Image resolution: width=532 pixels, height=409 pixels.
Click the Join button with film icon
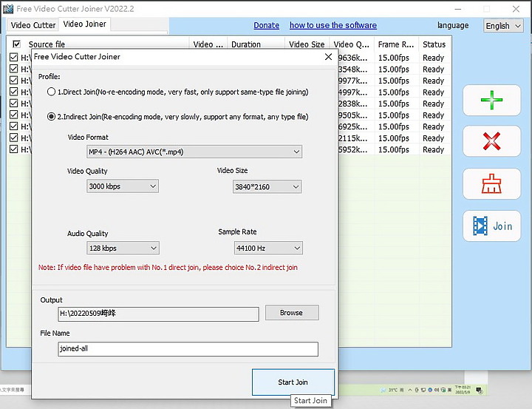point(491,226)
